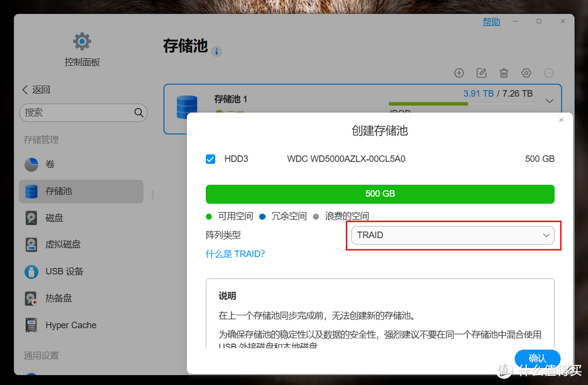Click 返回 to go back
Image resolution: width=588 pixels, height=385 pixels.
pos(36,89)
